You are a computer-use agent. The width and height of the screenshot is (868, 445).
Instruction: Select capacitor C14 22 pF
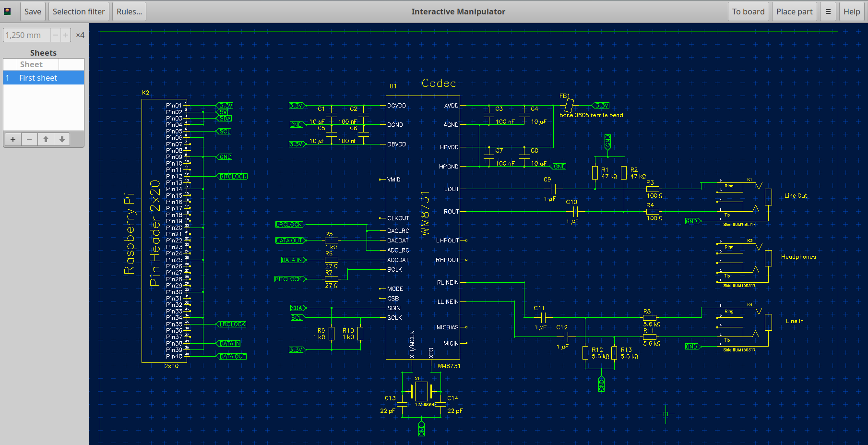pyautogui.click(x=440, y=404)
